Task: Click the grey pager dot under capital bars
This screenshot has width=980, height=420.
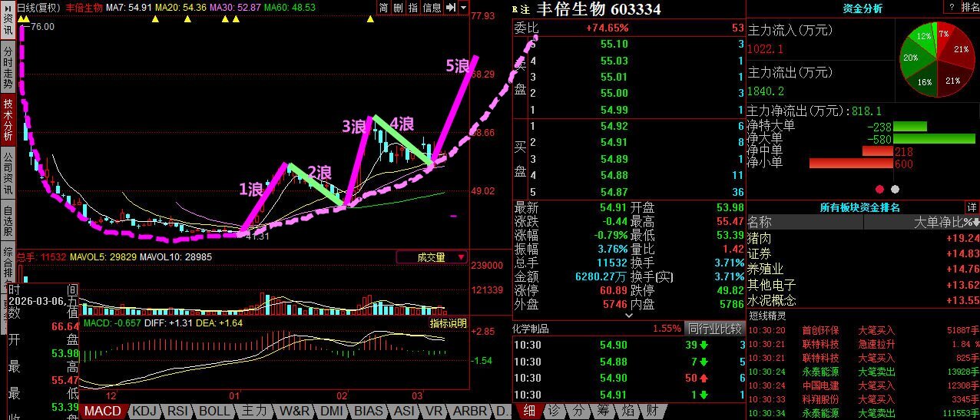Action: (x=895, y=189)
